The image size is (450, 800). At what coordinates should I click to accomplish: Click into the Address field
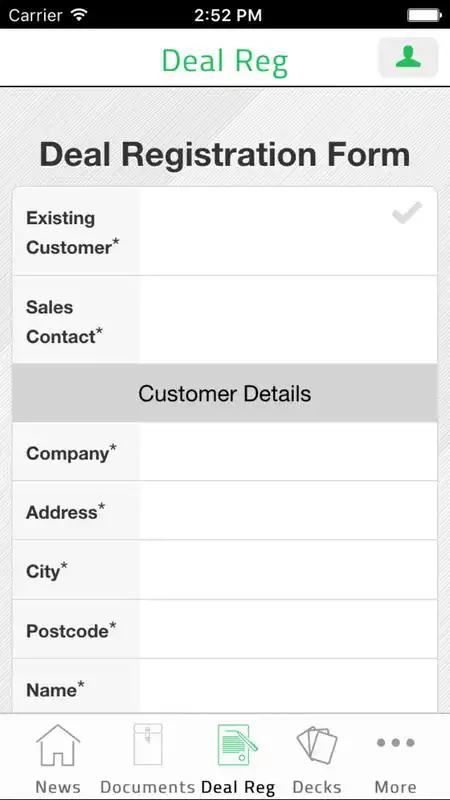tap(288, 511)
